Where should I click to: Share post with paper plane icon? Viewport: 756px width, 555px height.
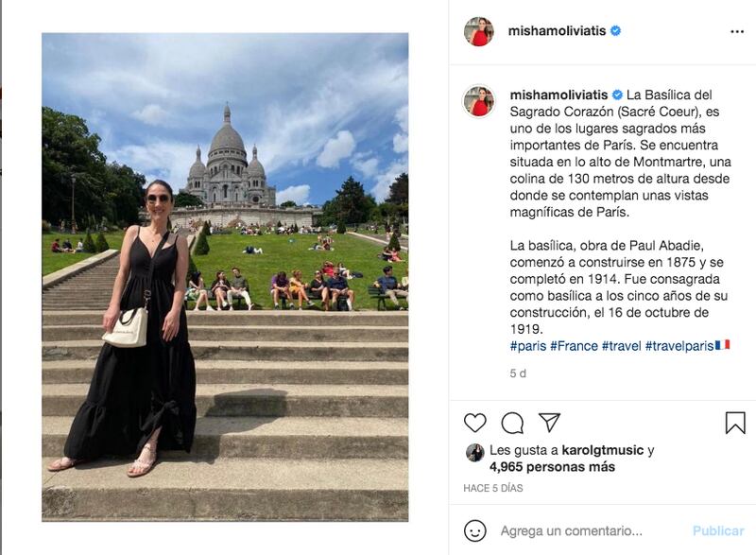tap(549, 423)
